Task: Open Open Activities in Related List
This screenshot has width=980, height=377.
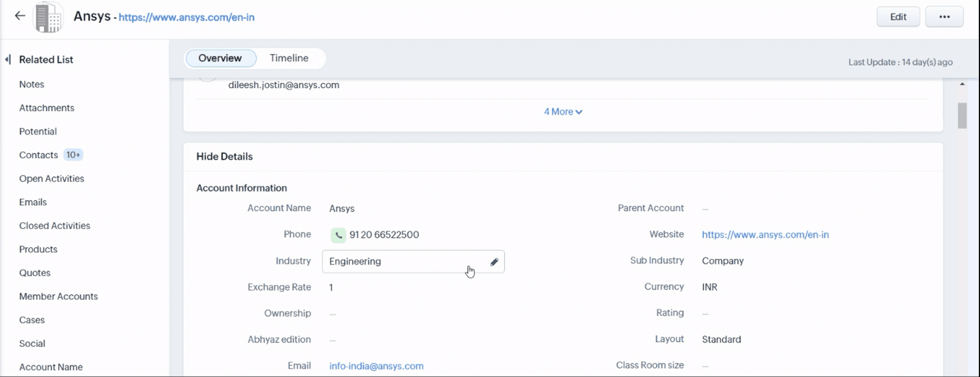Action: (51, 179)
